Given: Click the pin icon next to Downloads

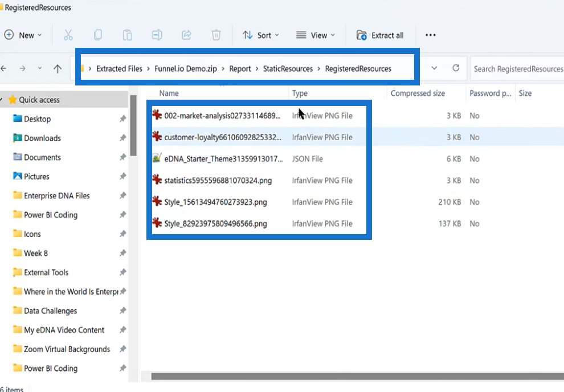Looking at the screenshot, I should click(x=122, y=138).
